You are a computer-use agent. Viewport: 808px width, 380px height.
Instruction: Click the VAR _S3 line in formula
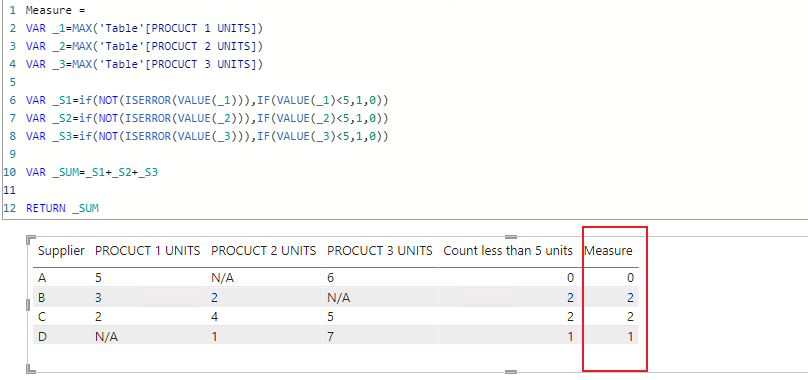[207, 137]
